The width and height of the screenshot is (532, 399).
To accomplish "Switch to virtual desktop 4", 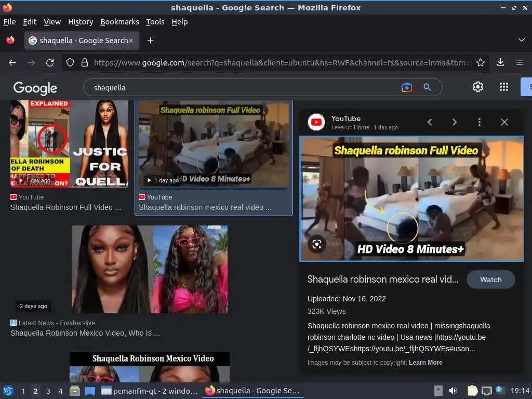I will point(60,391).
